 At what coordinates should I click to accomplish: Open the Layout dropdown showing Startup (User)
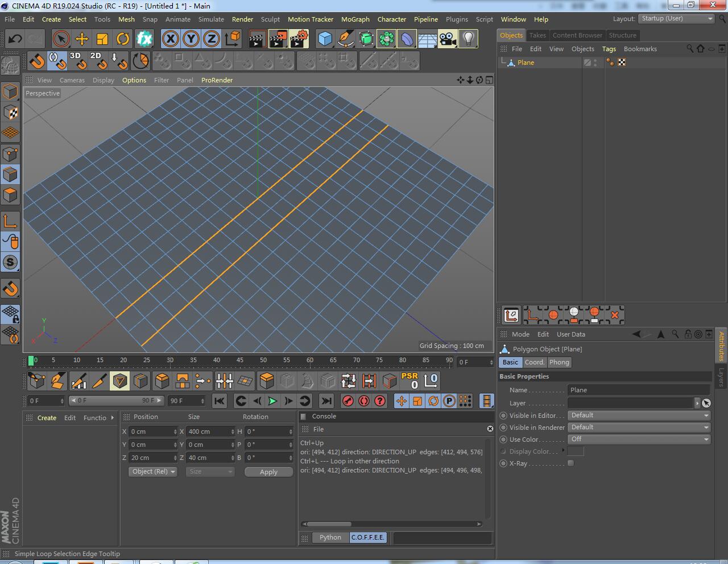pos(676,18)
